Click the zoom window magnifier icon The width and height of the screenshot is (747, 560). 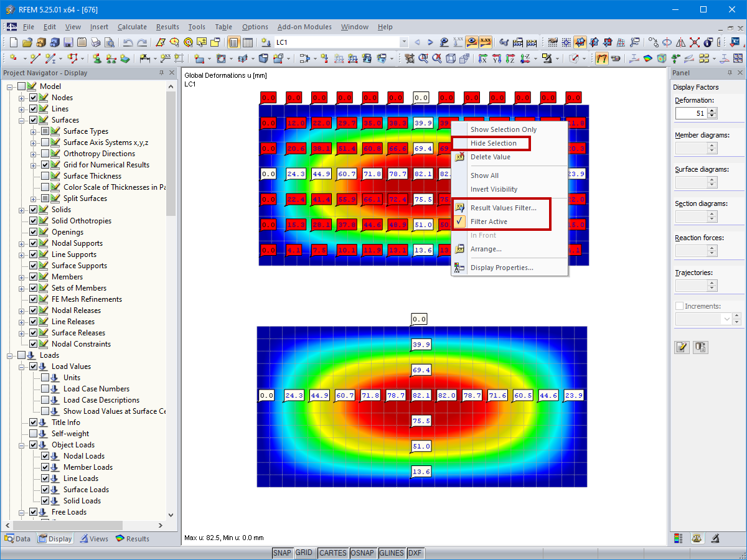(423, 58)
